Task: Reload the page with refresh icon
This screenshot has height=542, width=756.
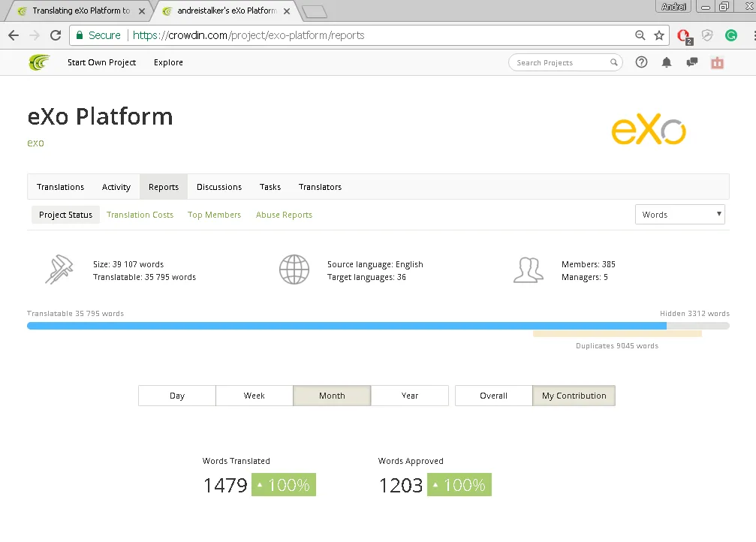Action: (56, 35)
